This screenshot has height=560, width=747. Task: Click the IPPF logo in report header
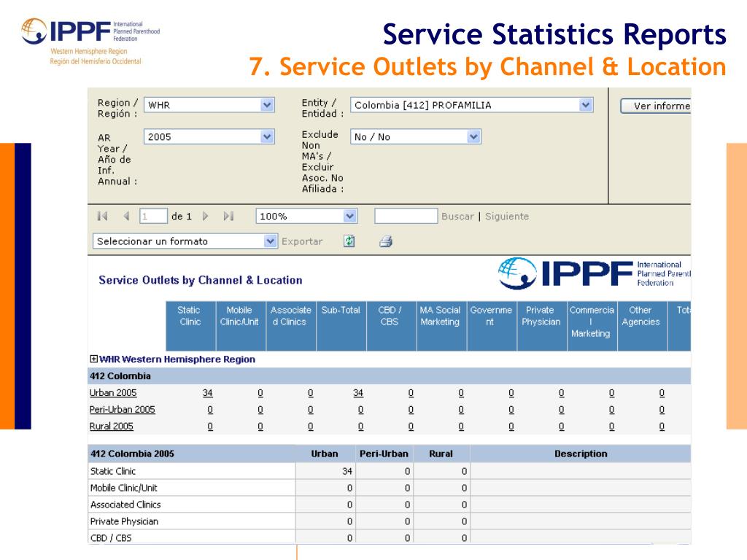(x=594, y=273)
